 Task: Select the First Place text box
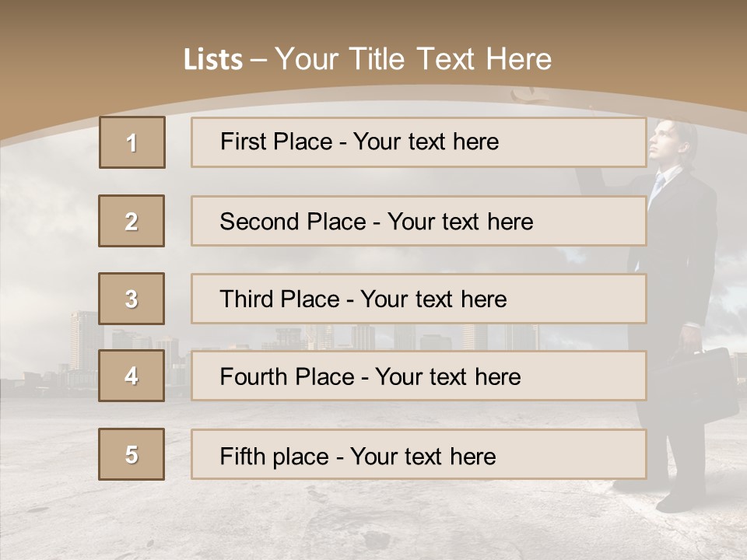tap(419, 142)
